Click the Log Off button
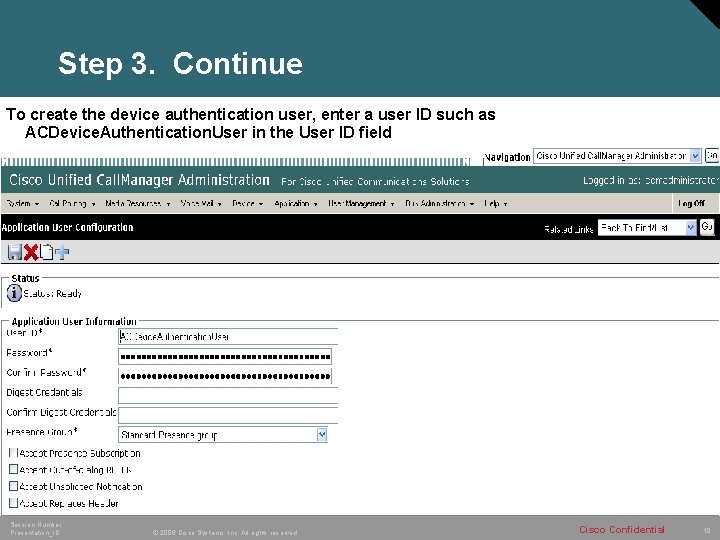Viewport: 720px width, 540px height. click(x=691, y=203)
